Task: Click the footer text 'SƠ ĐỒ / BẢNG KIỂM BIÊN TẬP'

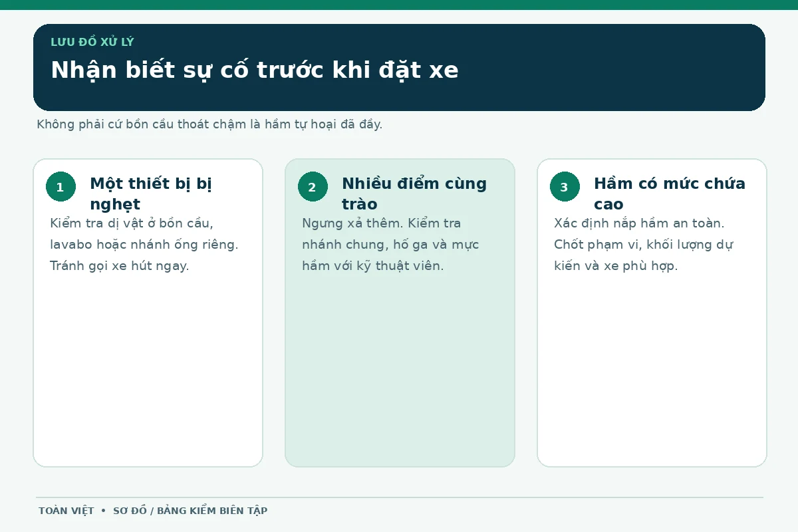Action: click(x=190, y=511)
